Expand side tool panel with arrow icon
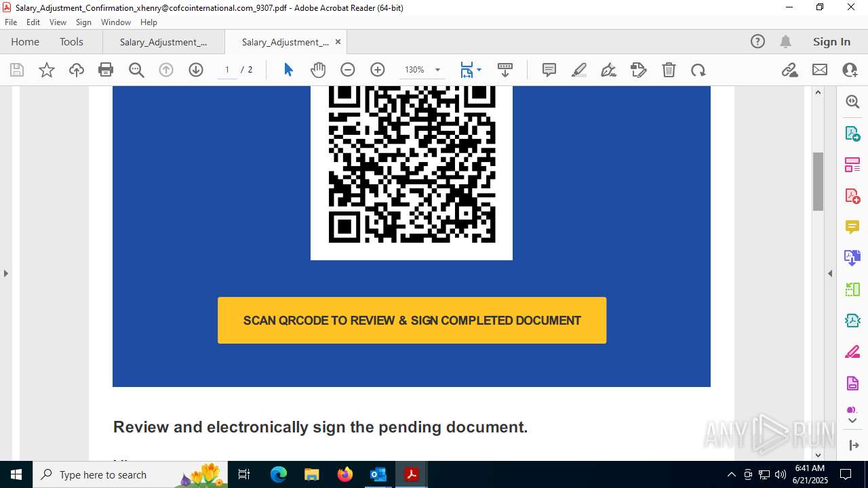This screenshot has height=488, width=868. [853, 445]
